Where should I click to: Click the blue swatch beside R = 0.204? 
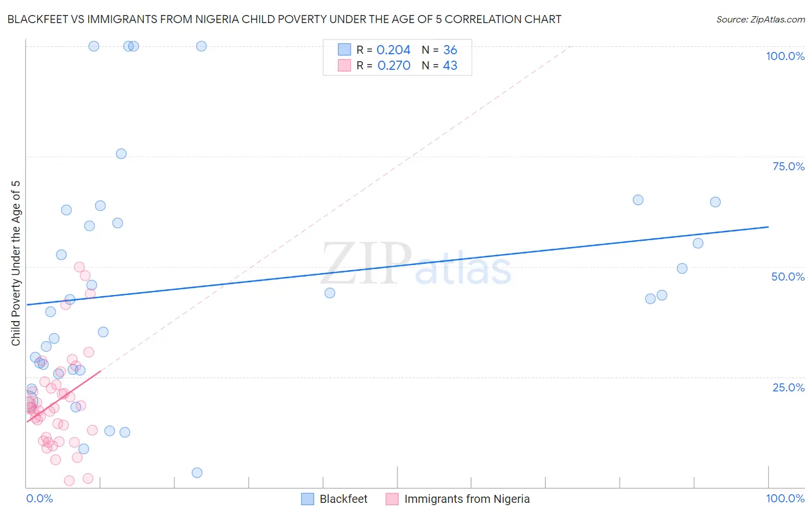click(x=344, y=50)
